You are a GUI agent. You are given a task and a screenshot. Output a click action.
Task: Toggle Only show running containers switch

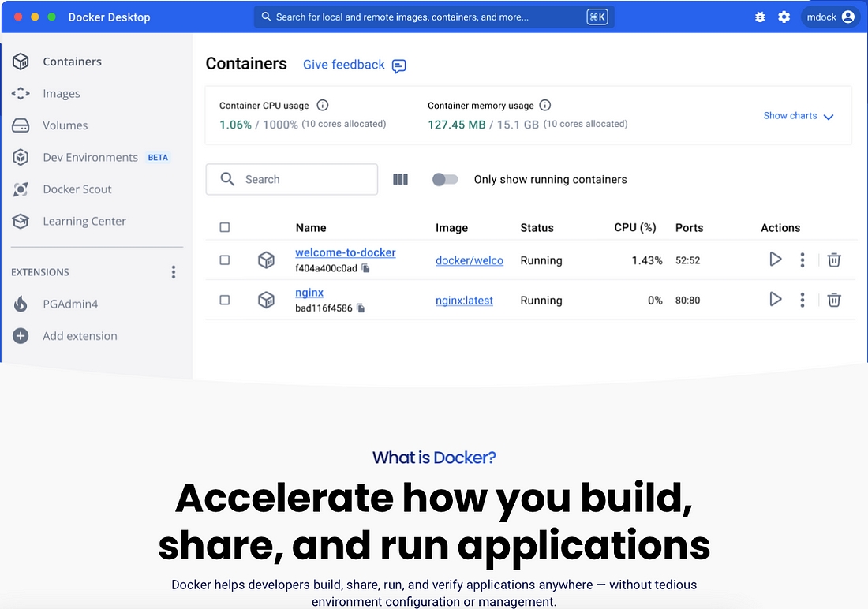tap(445, 179)
